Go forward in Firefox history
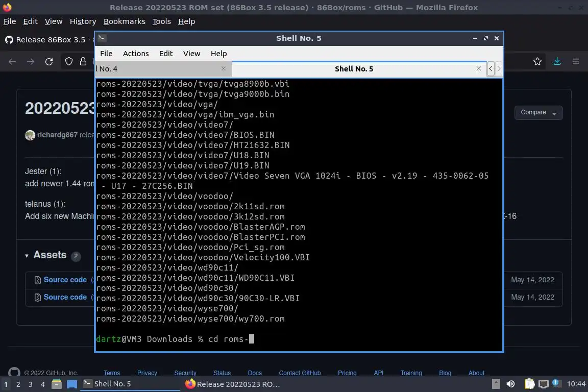 31,62
